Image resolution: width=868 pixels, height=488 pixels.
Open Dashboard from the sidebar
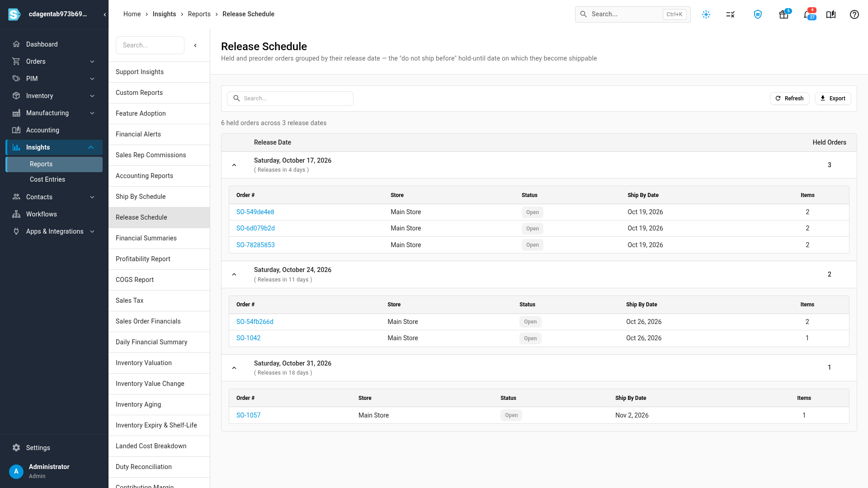point(54,44)
